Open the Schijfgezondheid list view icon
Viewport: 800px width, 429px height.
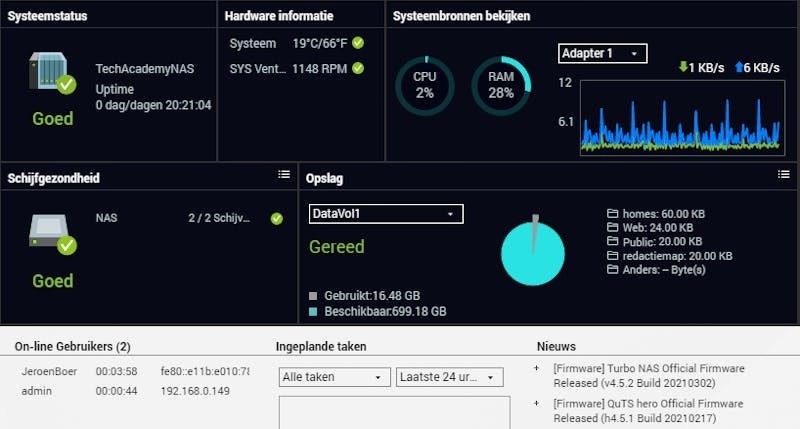tap(284, 174)
